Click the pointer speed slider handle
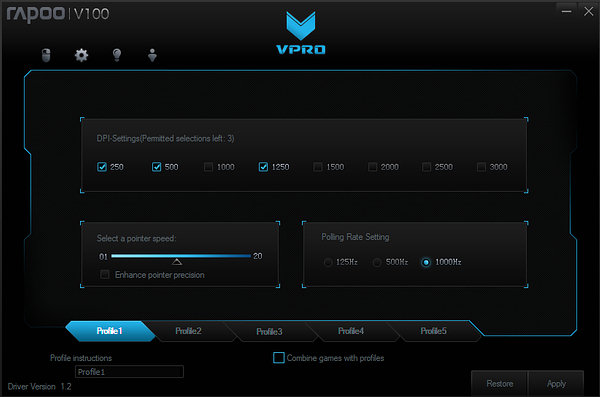600x397 pixels. coord(177,261)
